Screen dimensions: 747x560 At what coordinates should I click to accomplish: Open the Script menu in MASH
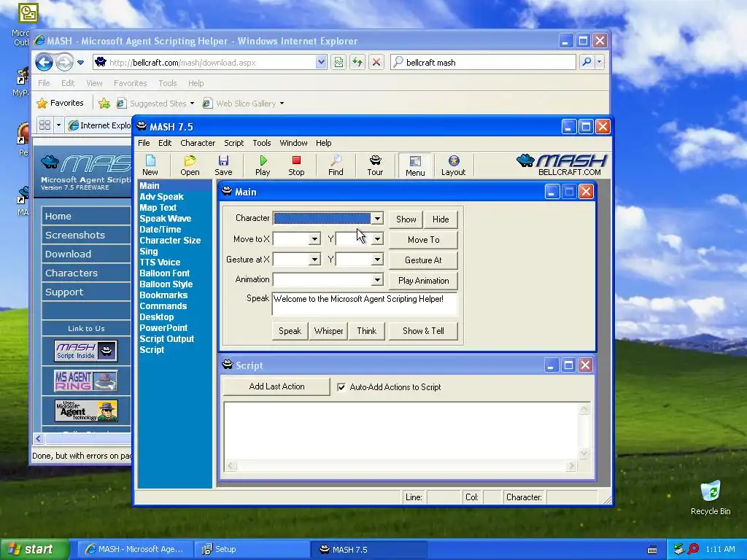point(234,143)
